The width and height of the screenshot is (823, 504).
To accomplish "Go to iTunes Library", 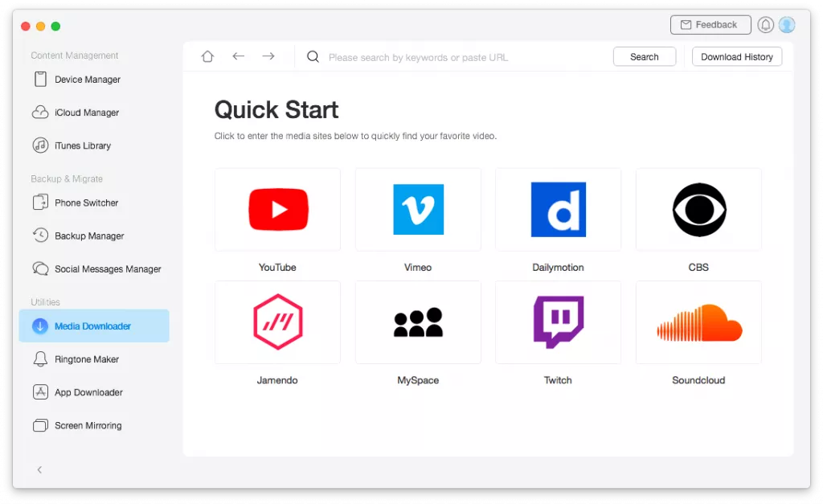I will tap(94, 145).
